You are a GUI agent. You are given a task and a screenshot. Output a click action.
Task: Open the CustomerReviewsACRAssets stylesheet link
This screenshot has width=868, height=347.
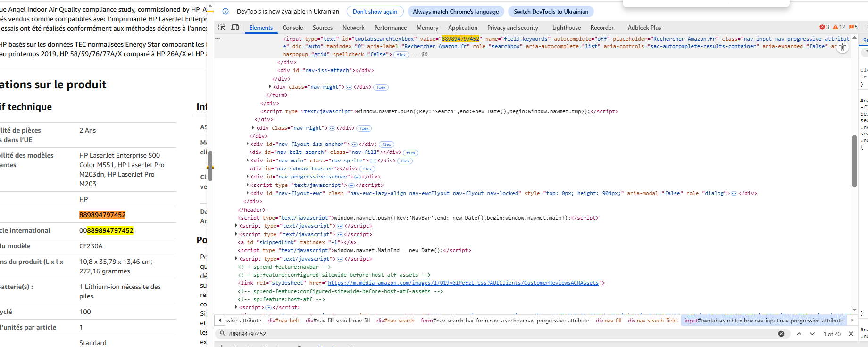click(x=463, y=283)
